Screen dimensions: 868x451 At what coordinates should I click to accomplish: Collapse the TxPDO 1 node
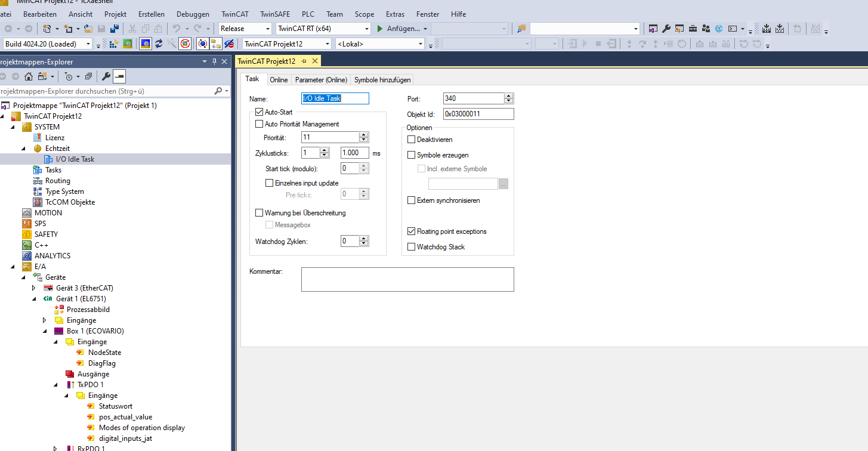point(55,385)
